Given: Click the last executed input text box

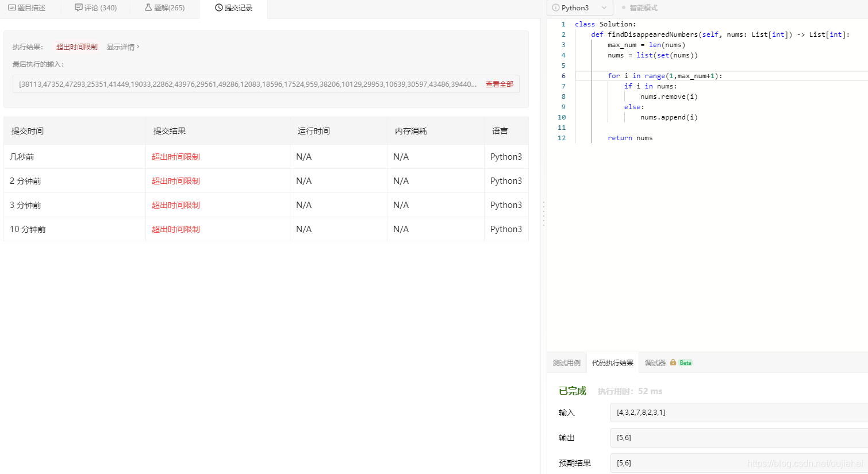Looking at the screenshot, I should [x=266, y=84].
